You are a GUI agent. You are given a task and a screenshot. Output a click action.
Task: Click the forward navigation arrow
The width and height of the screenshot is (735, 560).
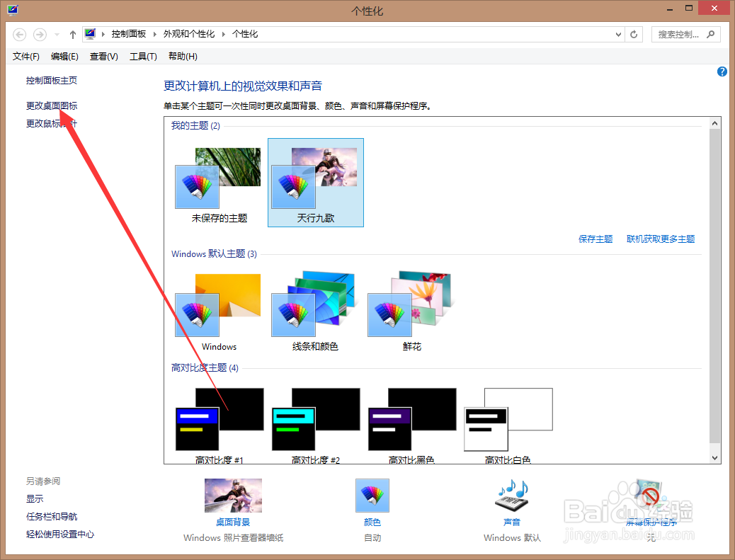[40, 34]
